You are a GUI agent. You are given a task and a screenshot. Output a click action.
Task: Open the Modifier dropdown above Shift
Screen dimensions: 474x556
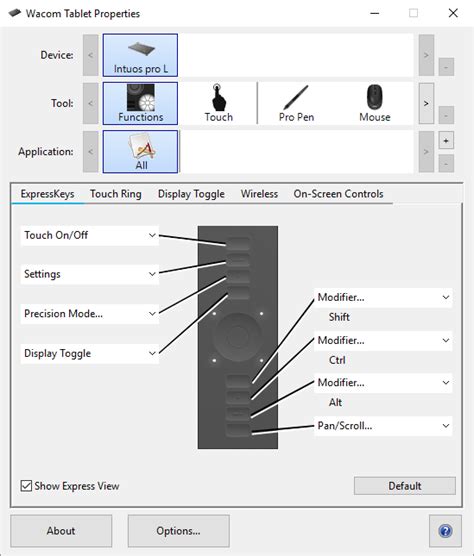point(383,298)
